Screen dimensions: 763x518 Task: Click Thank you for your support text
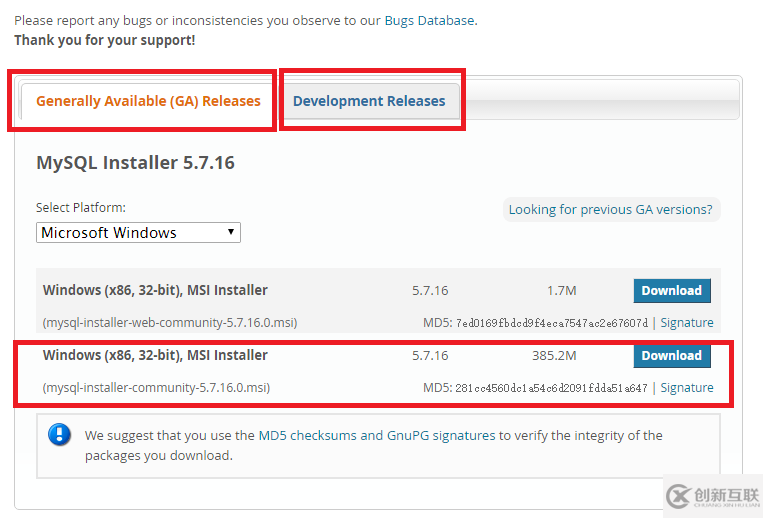point(105,40)
